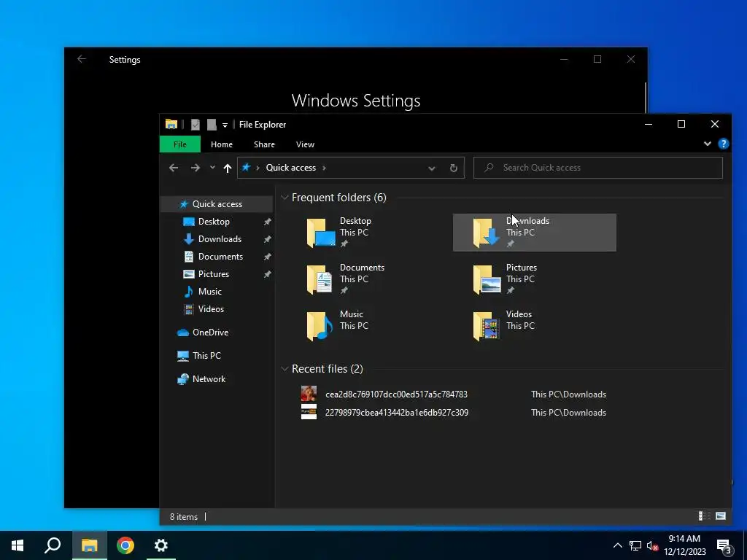The image size is (747, 560).
Task: Expand the address bar history dropdown
Action: (432, 168)
